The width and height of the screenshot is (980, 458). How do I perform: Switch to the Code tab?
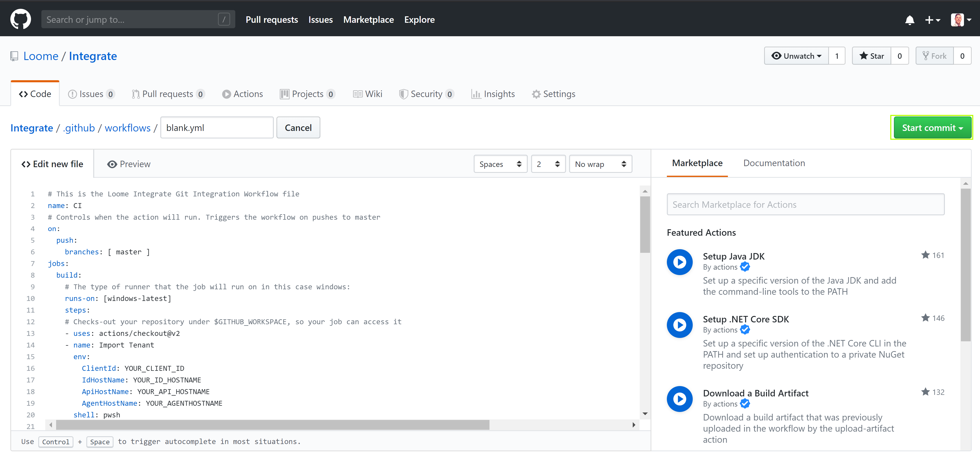[35, 94]
